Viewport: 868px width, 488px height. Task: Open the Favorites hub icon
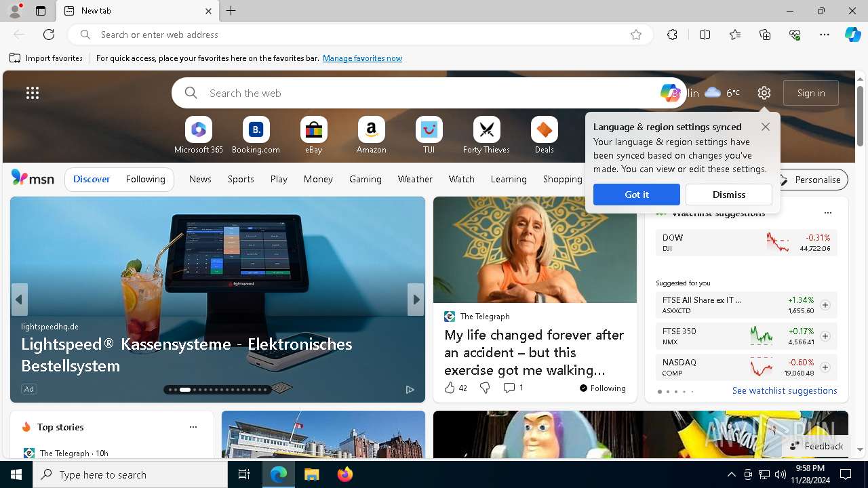pos(735,35)
